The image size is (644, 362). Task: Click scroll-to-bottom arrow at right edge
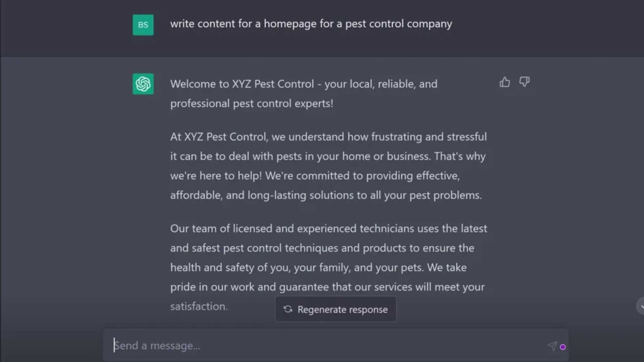click(641, 306)
